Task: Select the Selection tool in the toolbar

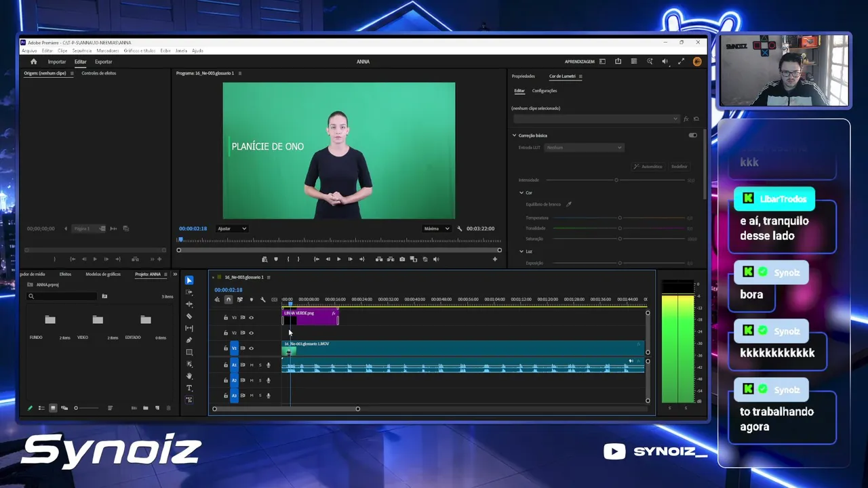Action: click(189, 281)
